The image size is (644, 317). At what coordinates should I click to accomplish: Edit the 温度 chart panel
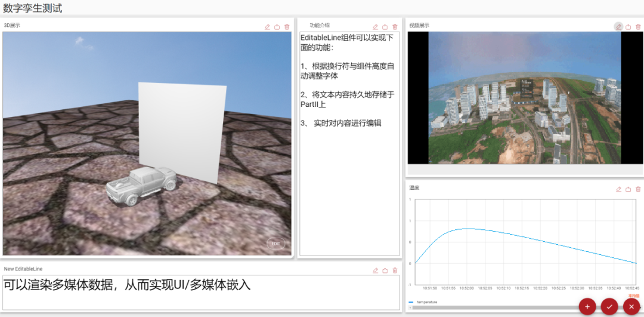point(618,189)
